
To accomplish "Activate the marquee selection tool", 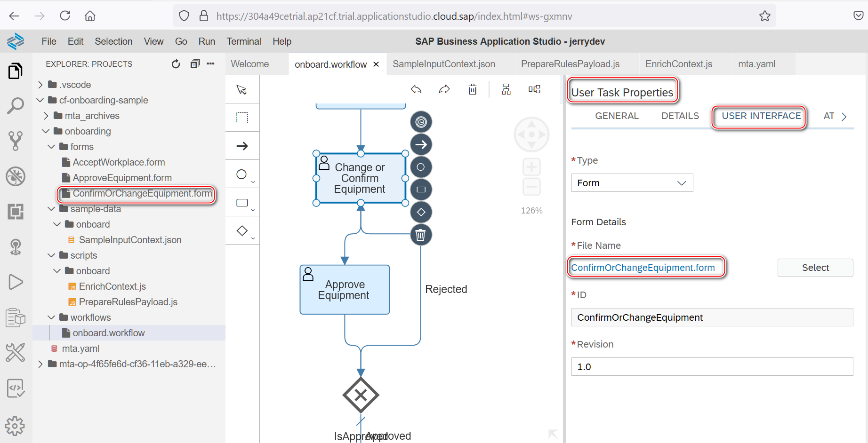I will [242, 117].
